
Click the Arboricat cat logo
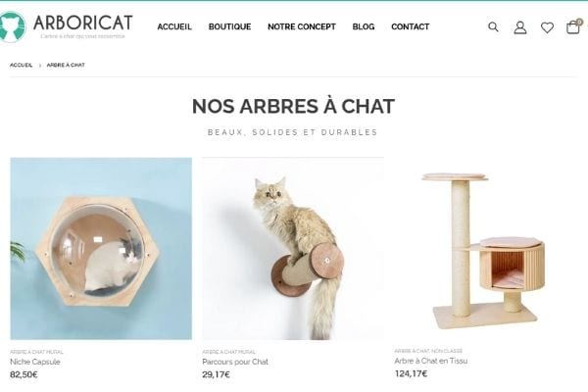click(x=12, y=26)
